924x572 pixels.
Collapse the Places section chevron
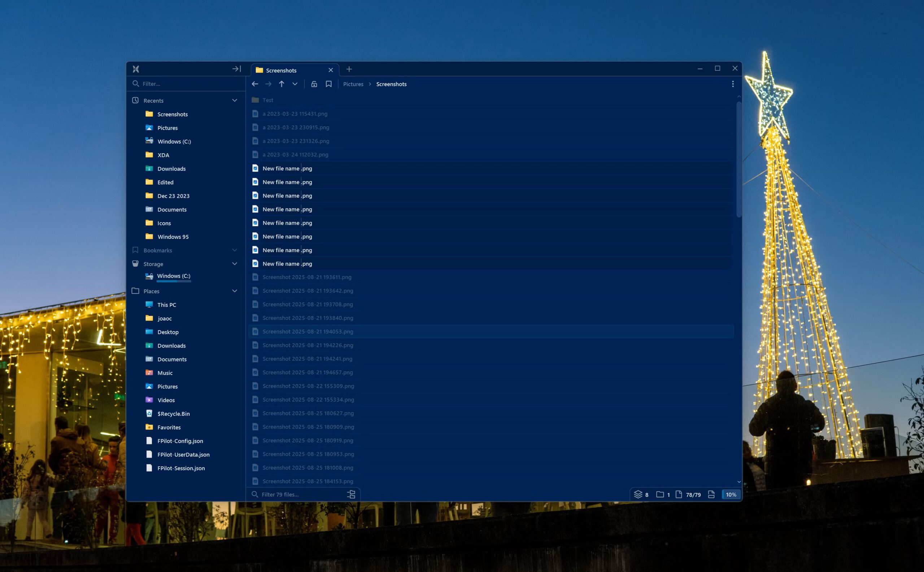click(x=234, y=291)
